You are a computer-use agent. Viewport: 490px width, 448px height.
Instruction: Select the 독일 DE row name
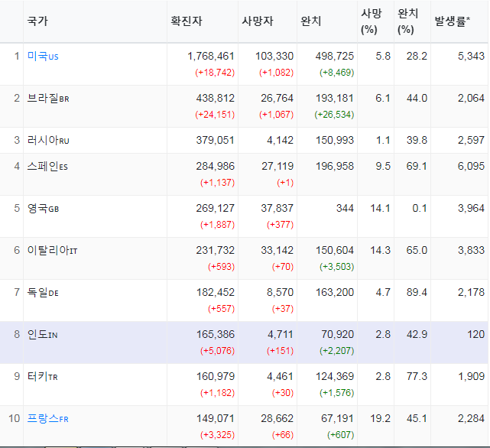43,292
